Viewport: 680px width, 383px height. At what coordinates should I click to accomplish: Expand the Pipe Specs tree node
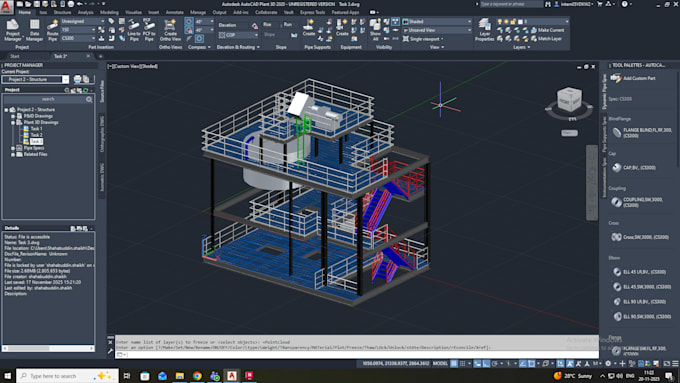(13, 148)
